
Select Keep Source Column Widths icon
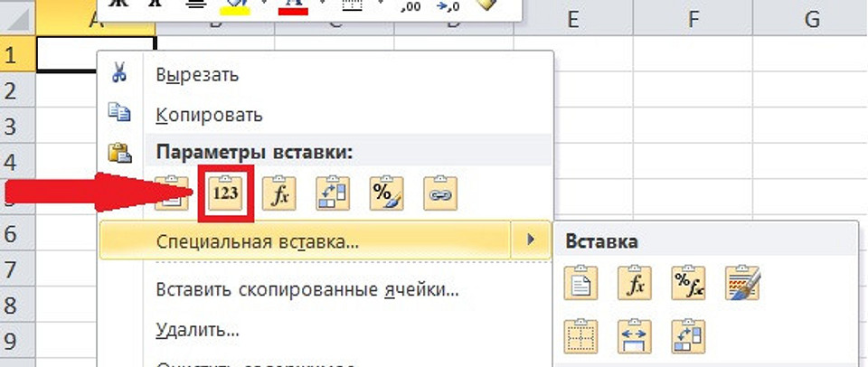[x=635, y=336]
